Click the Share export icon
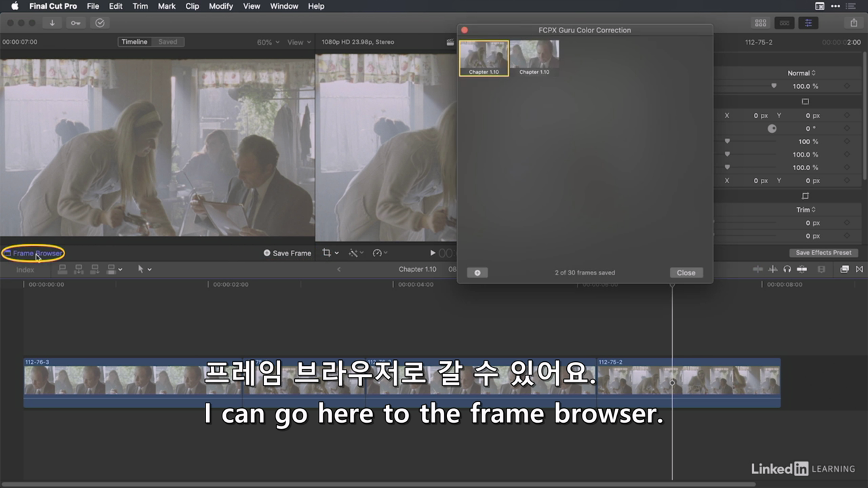 pos(853,22)
